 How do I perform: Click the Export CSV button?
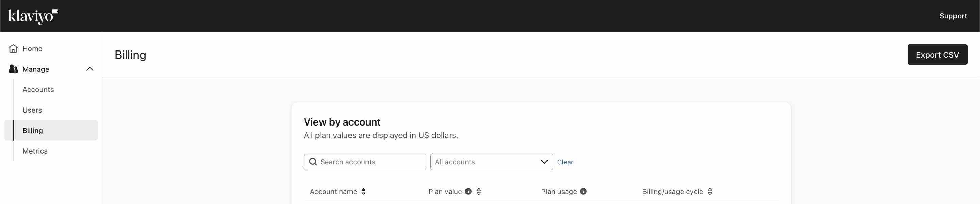click(x=937, y=55)
